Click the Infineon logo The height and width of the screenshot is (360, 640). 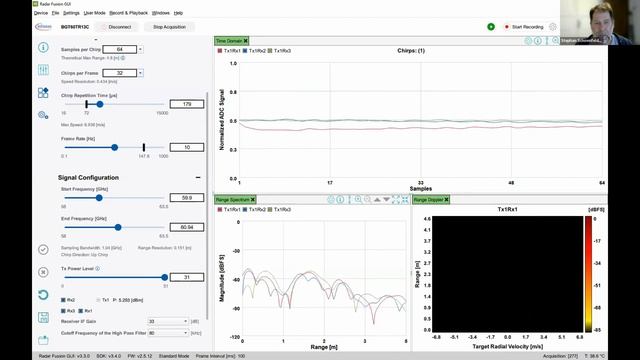[43, 27]
